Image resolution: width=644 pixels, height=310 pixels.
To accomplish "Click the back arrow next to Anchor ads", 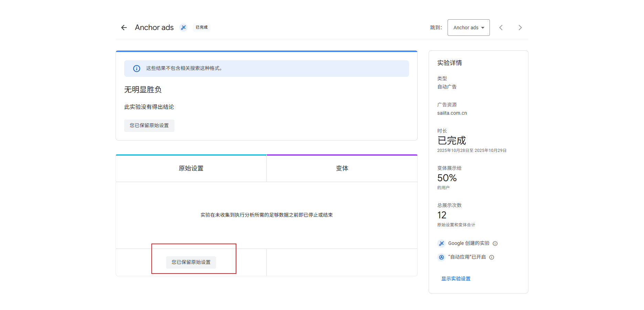I will 124,28.
